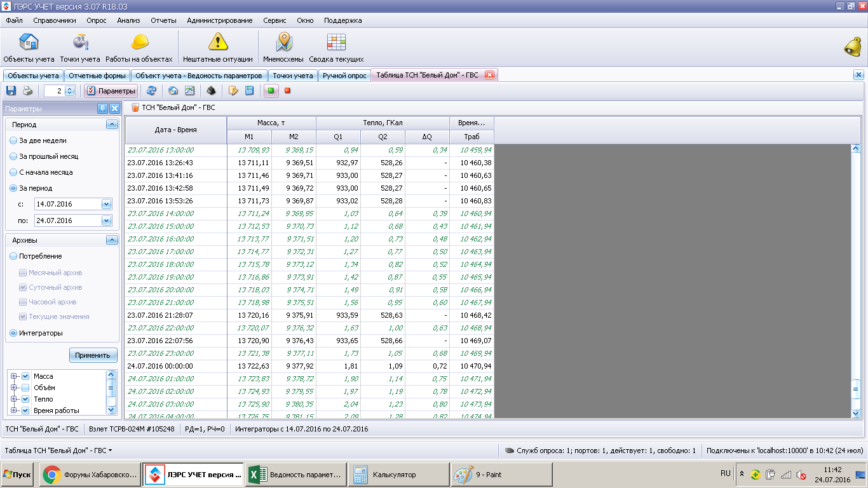868x488 pixels.
Task: Expand the Время работы tree node
Action: [14, 410]
